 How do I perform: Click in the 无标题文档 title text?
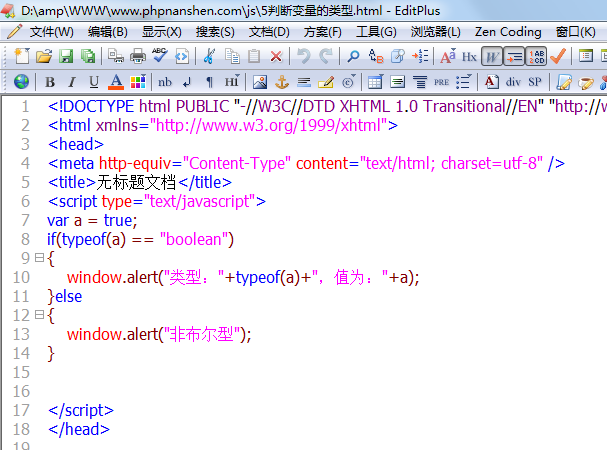pyautogui.click(x=136, y=182)
